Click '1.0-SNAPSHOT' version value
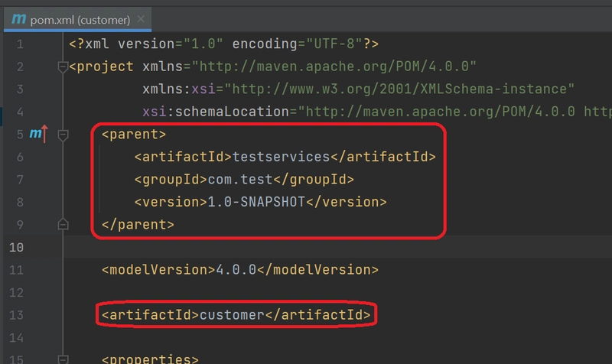This screenshot has width=612, height=364. [x=256, y=202]
